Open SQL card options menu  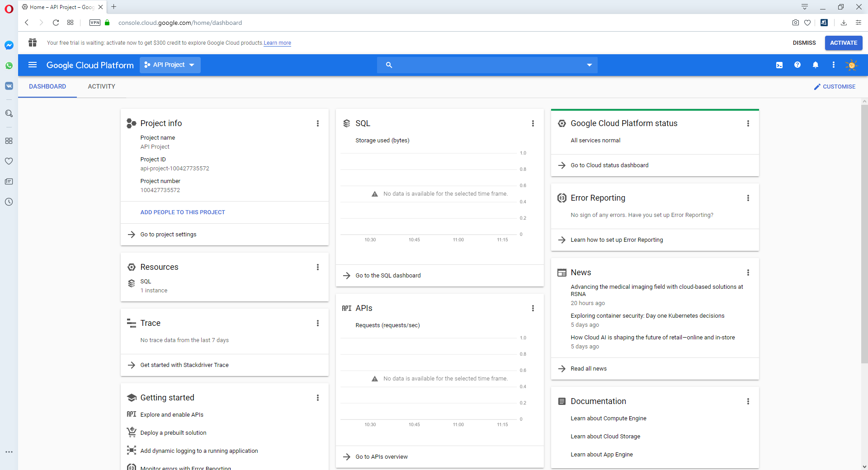(x=533, y=123)
